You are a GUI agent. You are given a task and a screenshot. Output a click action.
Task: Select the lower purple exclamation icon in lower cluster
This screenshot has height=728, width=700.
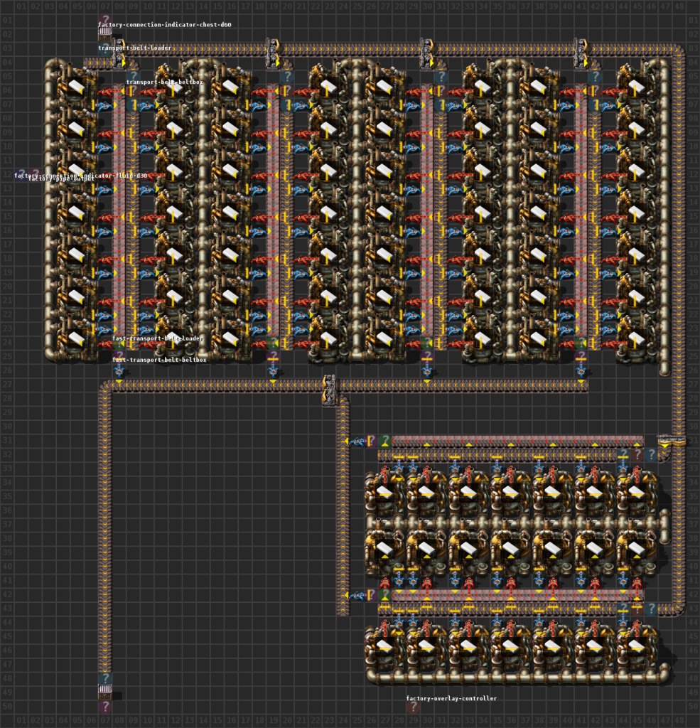pyautogui.click(x=371, y=595)
